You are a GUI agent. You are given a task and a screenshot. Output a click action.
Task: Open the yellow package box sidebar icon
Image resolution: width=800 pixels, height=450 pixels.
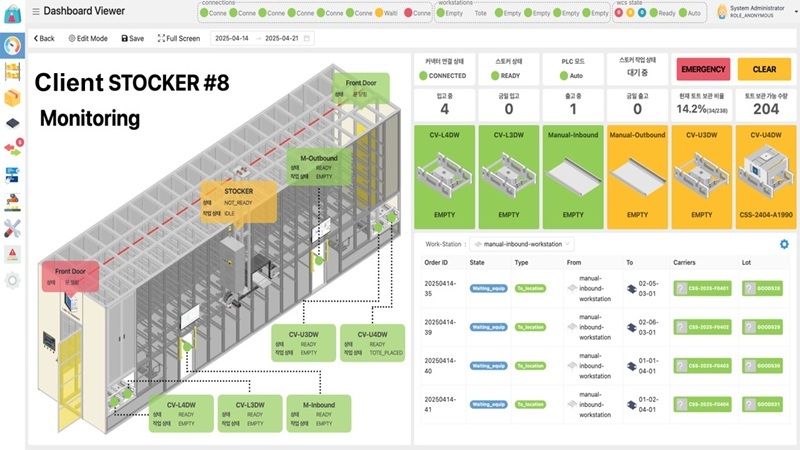[x=12, y=97]
